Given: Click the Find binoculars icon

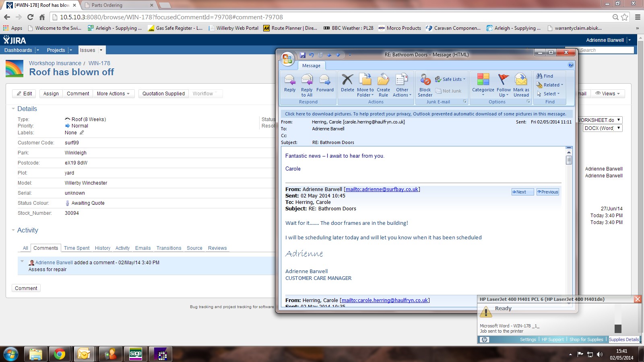Looking at the screenshot, I should (539, 76).
